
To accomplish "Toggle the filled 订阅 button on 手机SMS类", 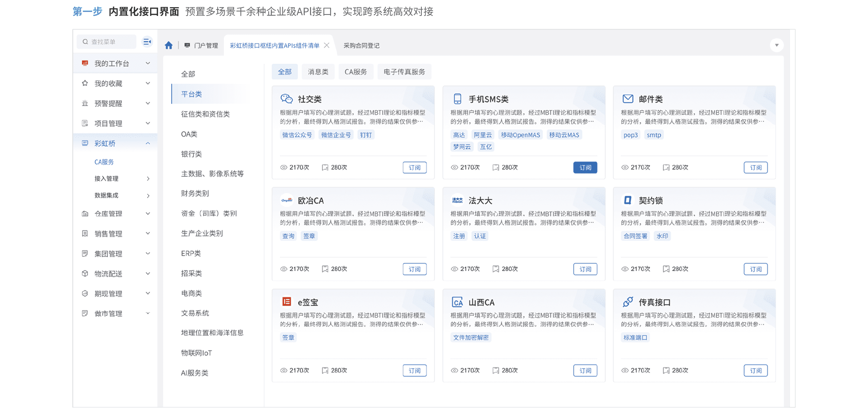I will pos(585,168).
